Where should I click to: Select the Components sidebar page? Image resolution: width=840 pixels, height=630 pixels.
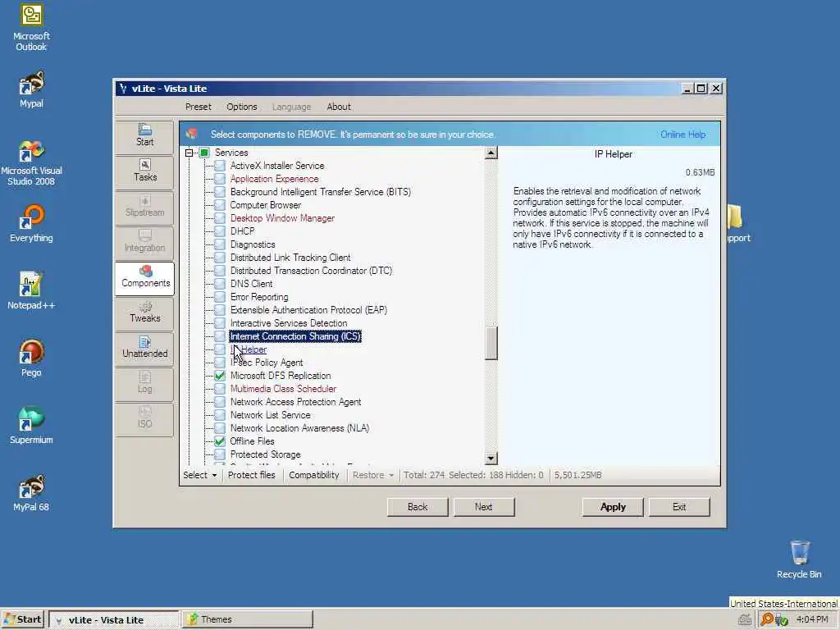tap(144, 277)
